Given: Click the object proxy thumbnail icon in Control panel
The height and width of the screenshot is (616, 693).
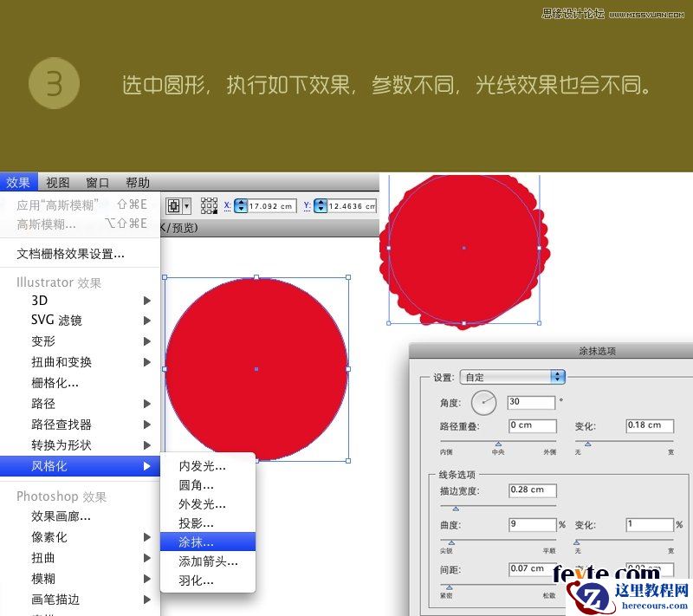Looking at the screenshot, I should click(173, 205).
